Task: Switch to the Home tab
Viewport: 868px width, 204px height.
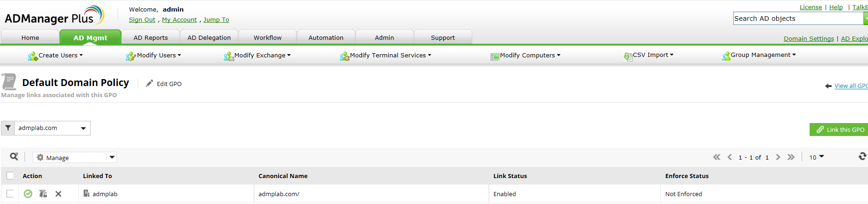Action: [x=30, y=37]
